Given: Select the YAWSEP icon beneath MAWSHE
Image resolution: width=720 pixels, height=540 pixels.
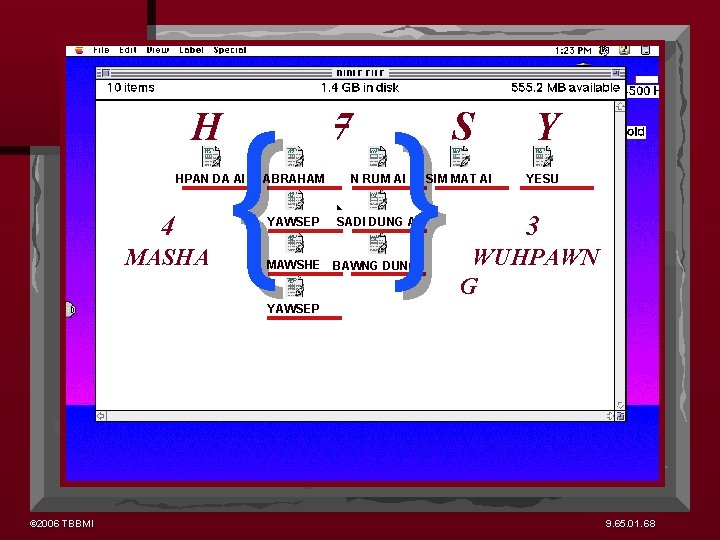Looking at the screenshot, I should click(295, 287).
